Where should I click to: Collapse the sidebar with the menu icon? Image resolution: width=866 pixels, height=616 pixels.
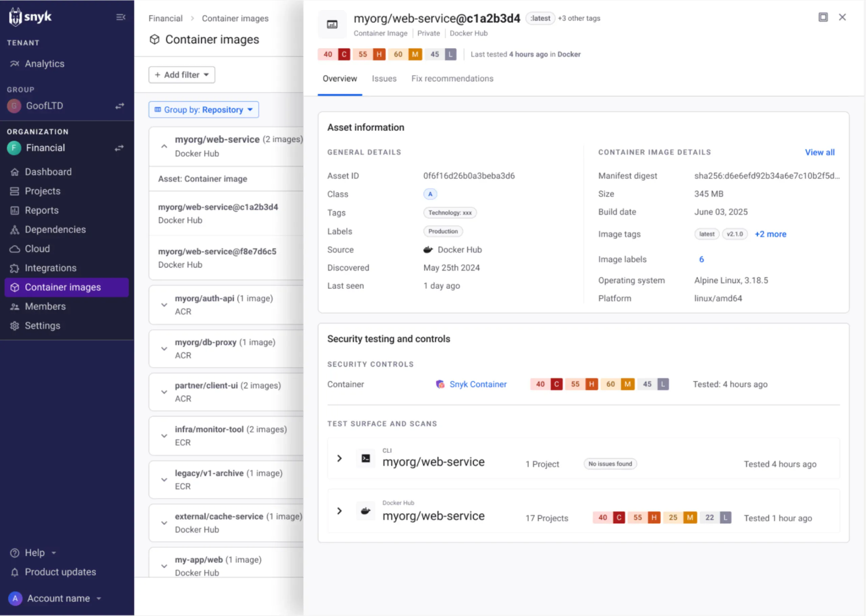click(121, 17)
